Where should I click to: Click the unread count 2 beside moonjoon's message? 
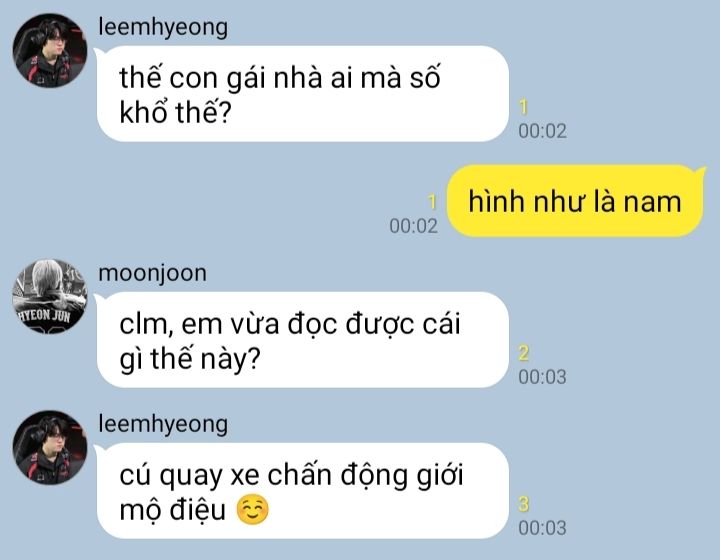click(x=524, y=353)
